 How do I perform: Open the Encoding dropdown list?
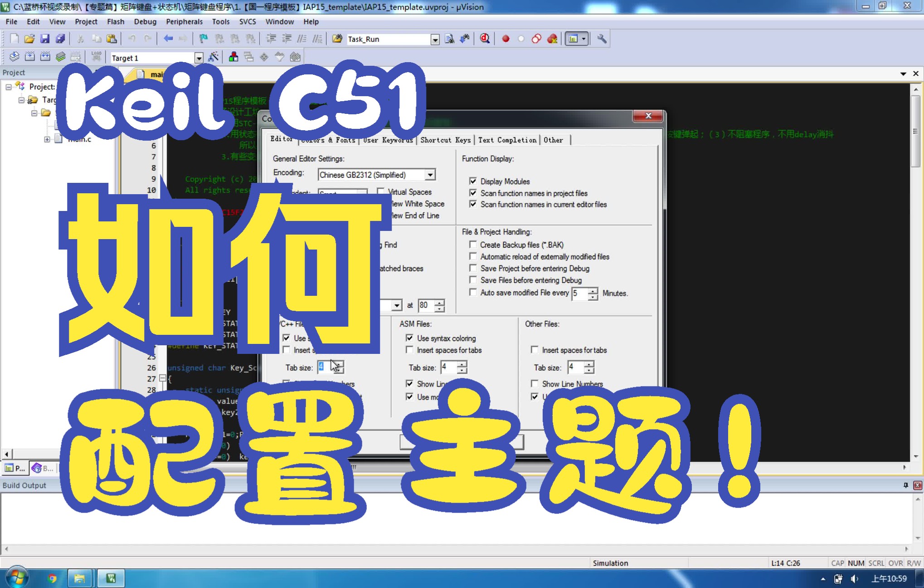coord(430,175)
